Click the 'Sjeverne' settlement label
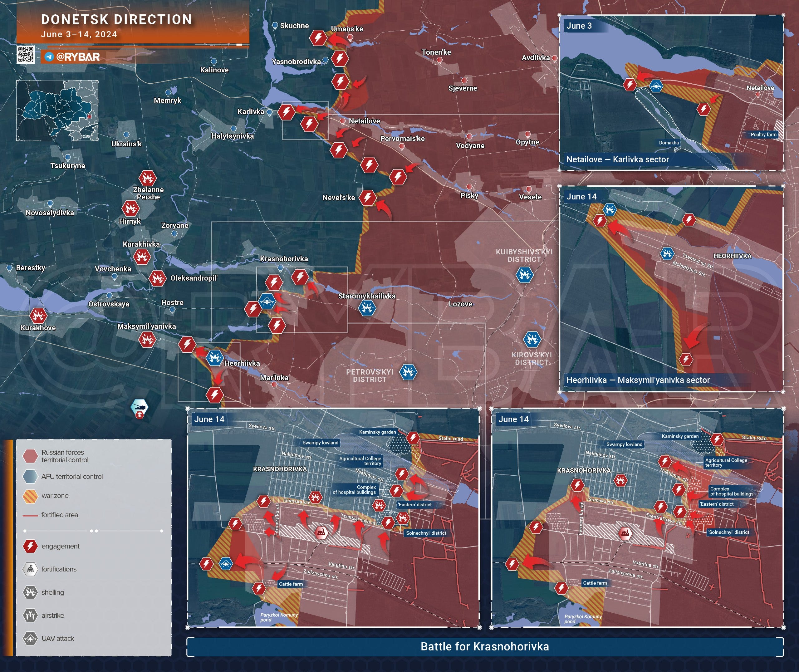 coord(462,88)
